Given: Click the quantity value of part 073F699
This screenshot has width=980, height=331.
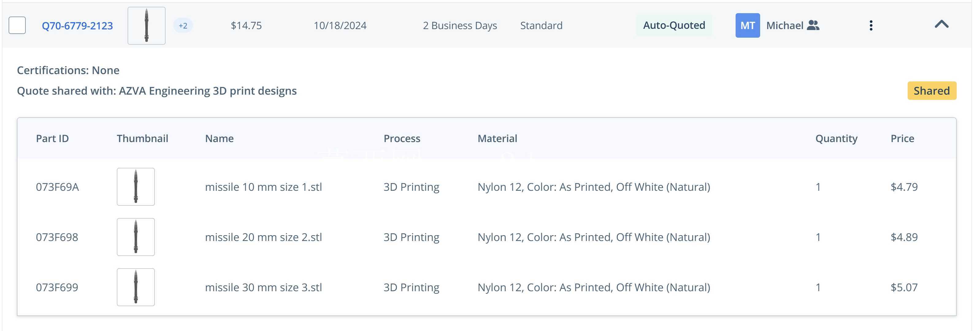Looking at the screenshot, I should coord(818,287).
